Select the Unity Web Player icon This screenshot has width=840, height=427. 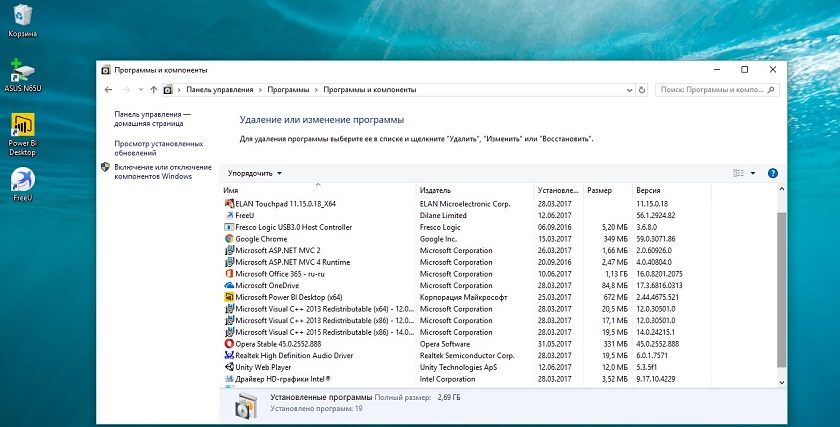coord(229,367)
